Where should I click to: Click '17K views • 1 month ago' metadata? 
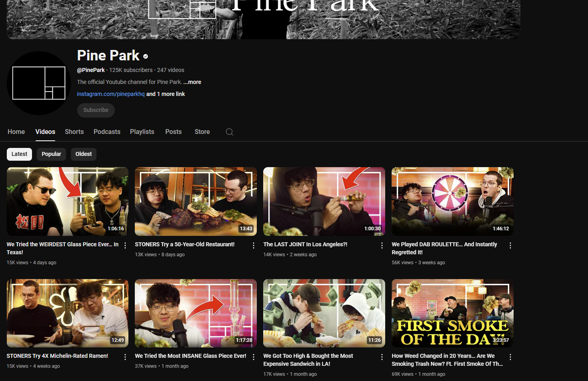tap(290, 374)
